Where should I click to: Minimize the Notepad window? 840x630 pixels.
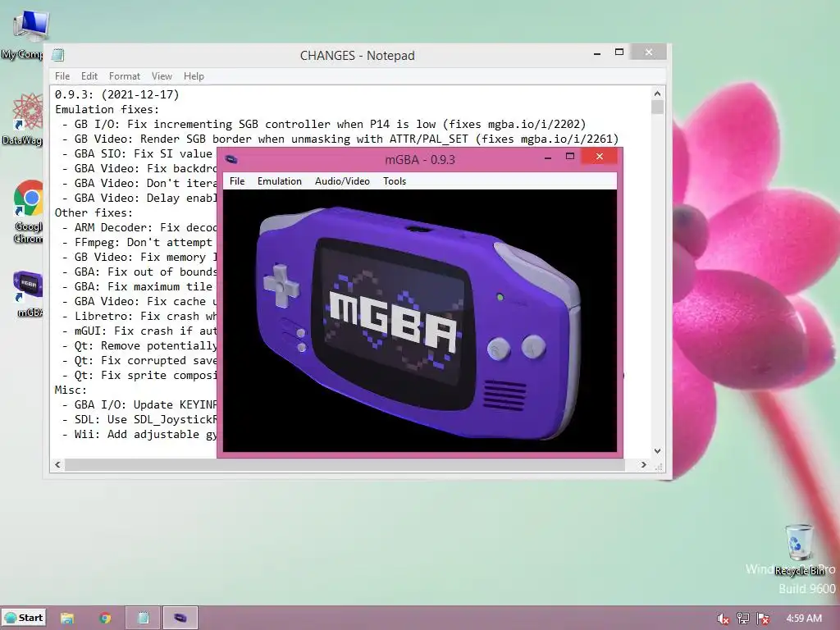pos(597,53)
